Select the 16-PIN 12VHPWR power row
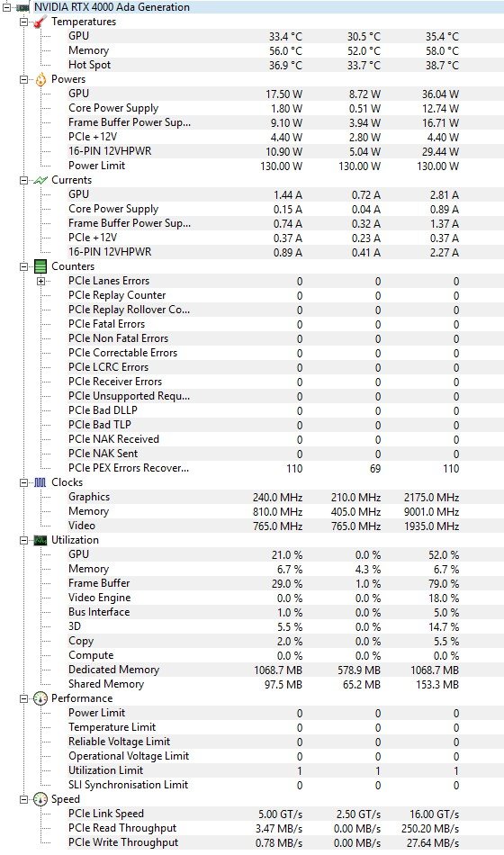 pyautogui.click(x=264, y=151)
